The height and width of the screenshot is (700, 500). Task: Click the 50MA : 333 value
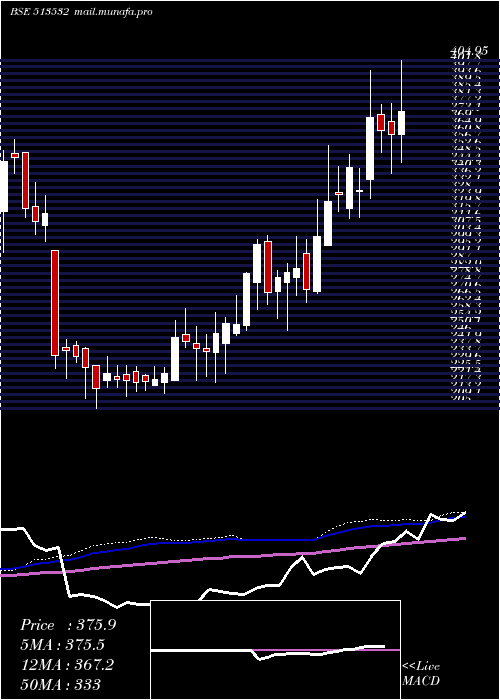pyautogui.click(x=61, y=684)
